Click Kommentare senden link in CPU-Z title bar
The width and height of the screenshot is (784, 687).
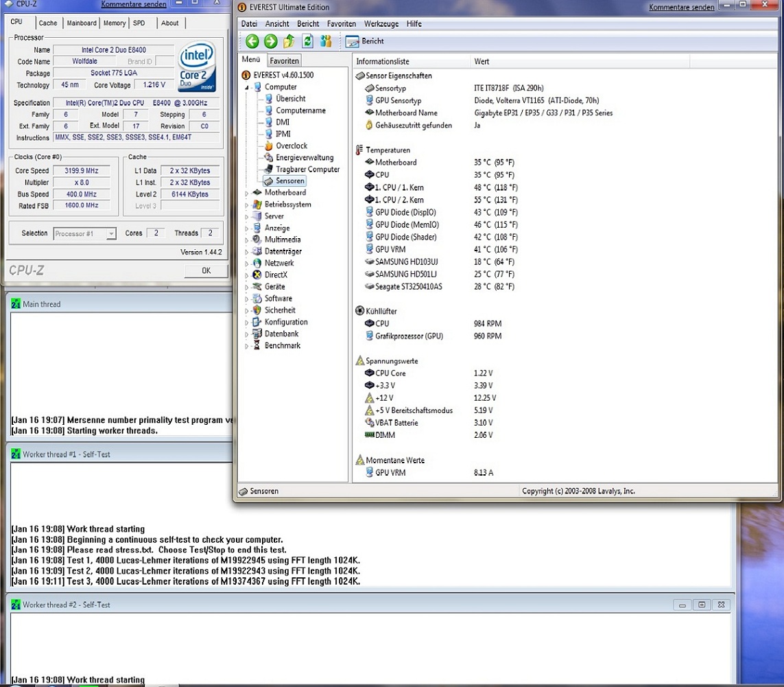[x=134, y=4]
